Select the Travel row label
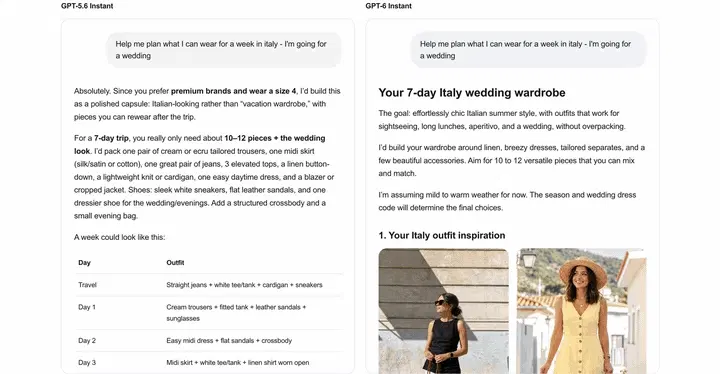The height and width of the screenshot is (374, 720). (x=87, y=285)
